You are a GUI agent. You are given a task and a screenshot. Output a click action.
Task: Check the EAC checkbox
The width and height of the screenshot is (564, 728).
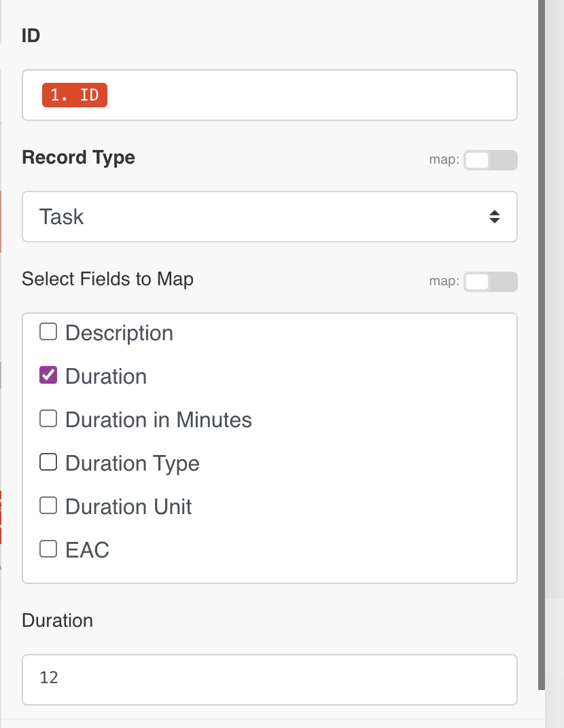(x=48, y=549)
